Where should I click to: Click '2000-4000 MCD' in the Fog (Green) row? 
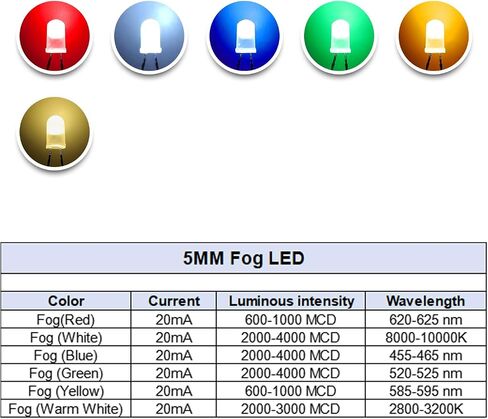pyautogui.click(x=291, y=373)
